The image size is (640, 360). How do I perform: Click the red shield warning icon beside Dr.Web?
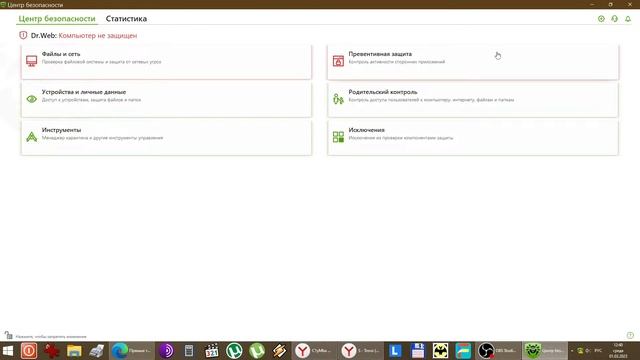pyautogui.click(x=23, y=36)
